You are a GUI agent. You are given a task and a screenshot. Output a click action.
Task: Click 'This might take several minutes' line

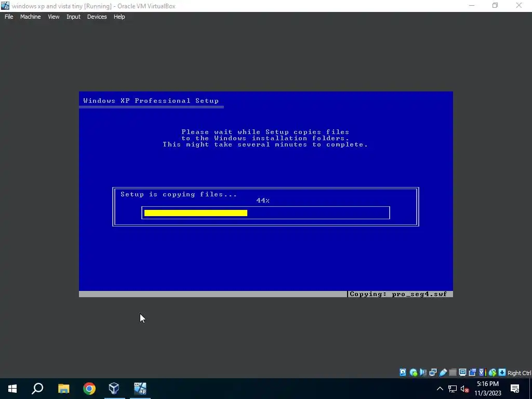[265, 144]
